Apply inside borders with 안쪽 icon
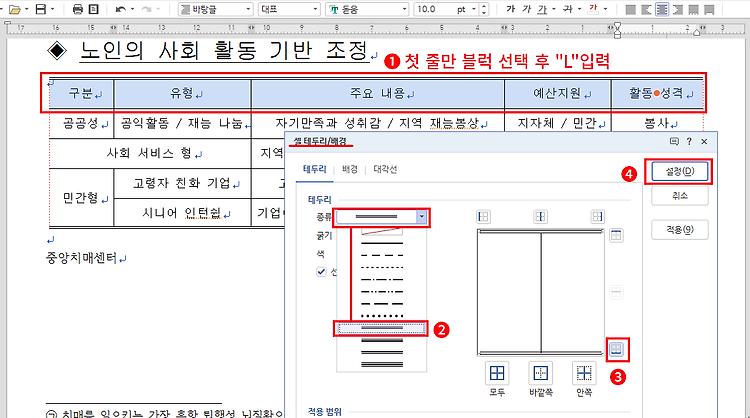The image size is (750, 418). pos(584,373)
